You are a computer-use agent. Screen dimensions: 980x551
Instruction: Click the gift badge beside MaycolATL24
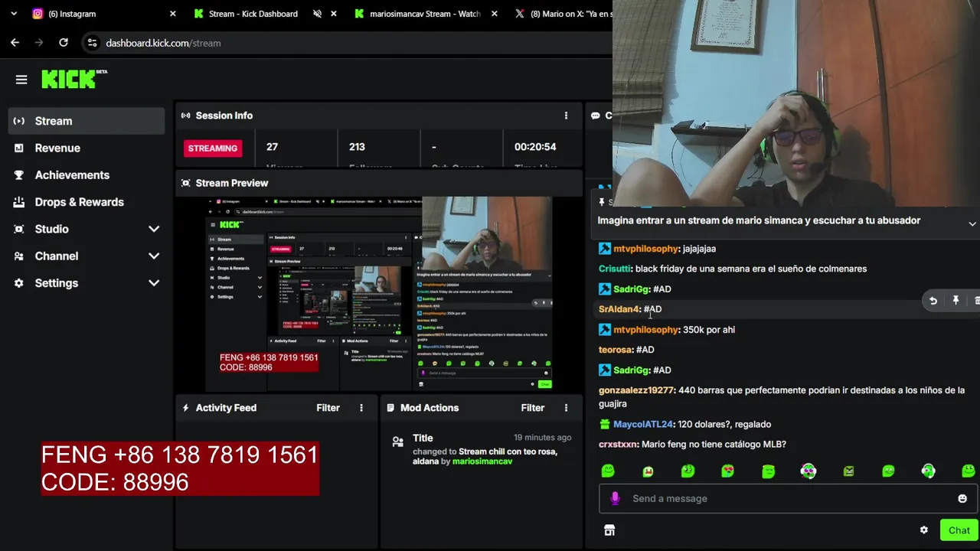pos(605,424)
